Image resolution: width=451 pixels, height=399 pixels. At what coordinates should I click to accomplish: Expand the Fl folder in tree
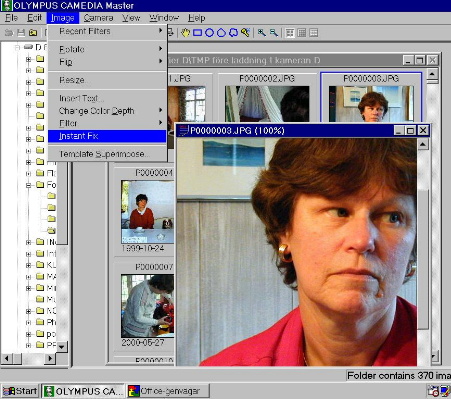28,173
